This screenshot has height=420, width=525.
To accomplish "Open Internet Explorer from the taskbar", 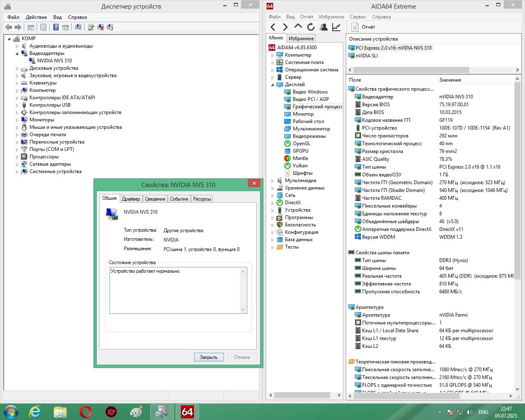I will point(35,411).
